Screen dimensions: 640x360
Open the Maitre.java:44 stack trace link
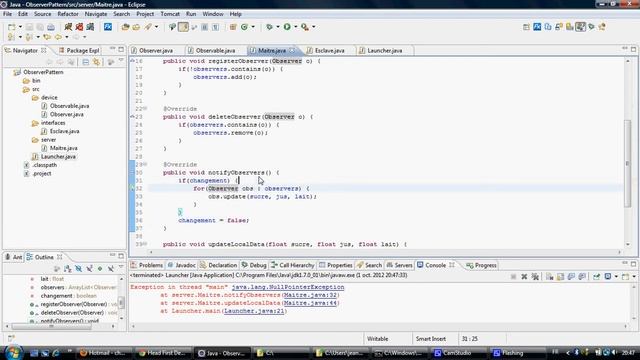tap(310, 303)
